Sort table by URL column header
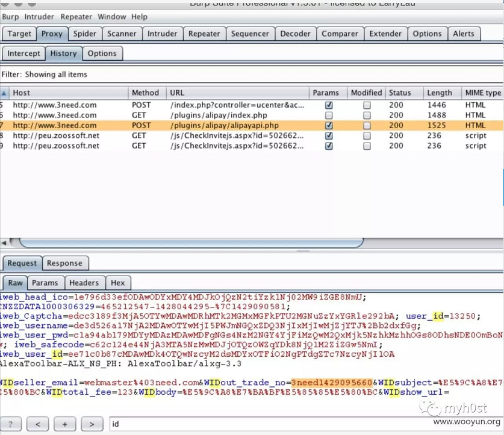Image resolution: width=504 pixels, height=435 pixels. tap(237, 93)
